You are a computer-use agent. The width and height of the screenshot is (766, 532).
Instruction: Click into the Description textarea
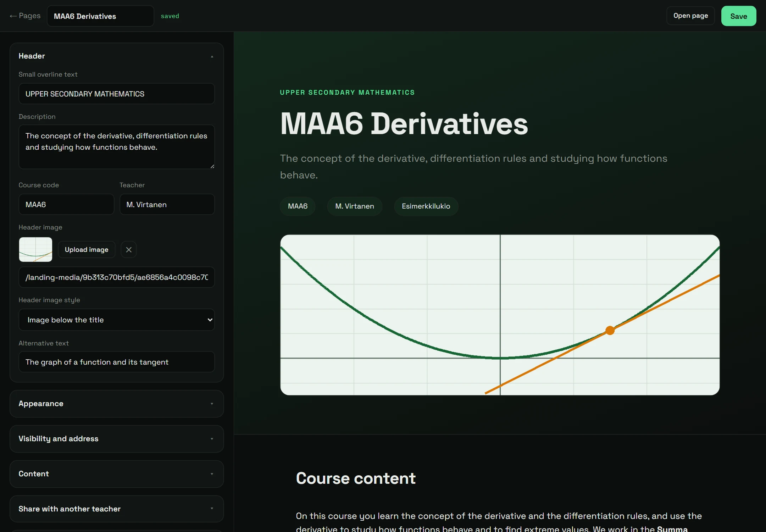pyautogui.click(x=116, y=147)
